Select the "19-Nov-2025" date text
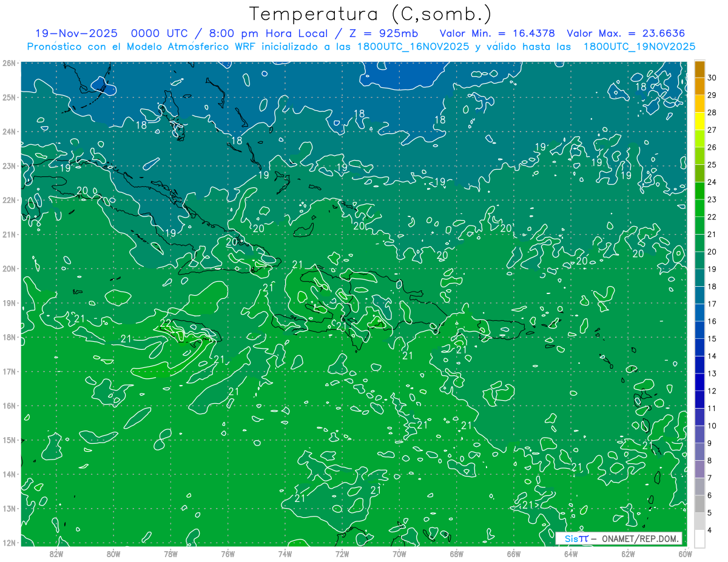The width and height of the screenshot is (728, 562). tap(76, 33)
